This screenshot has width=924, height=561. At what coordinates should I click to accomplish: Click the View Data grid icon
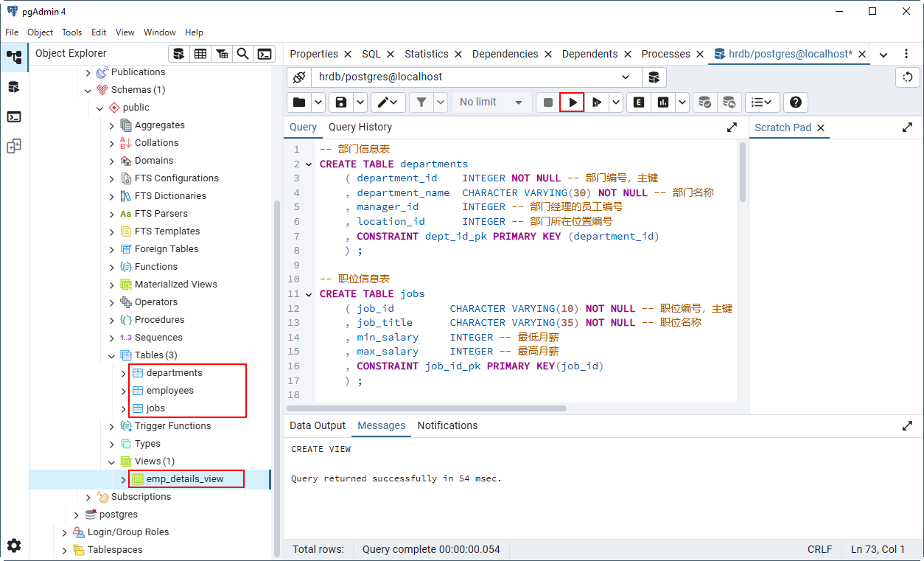tap(200, 54)
